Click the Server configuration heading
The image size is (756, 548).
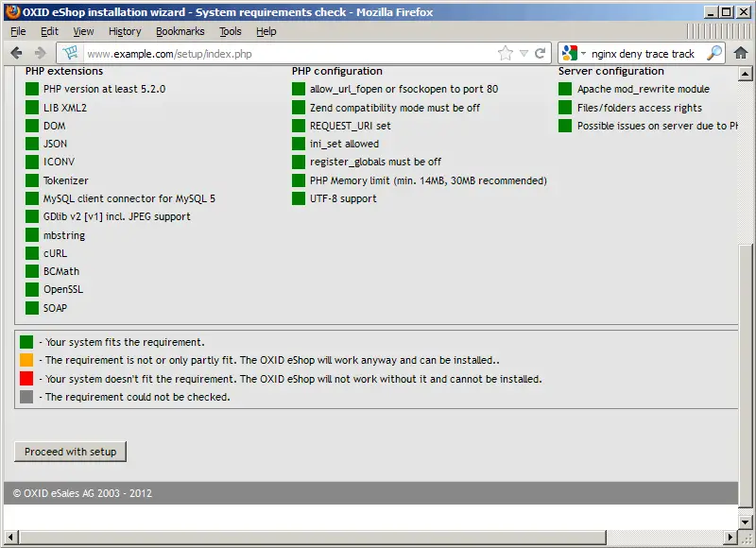(611, 71)
